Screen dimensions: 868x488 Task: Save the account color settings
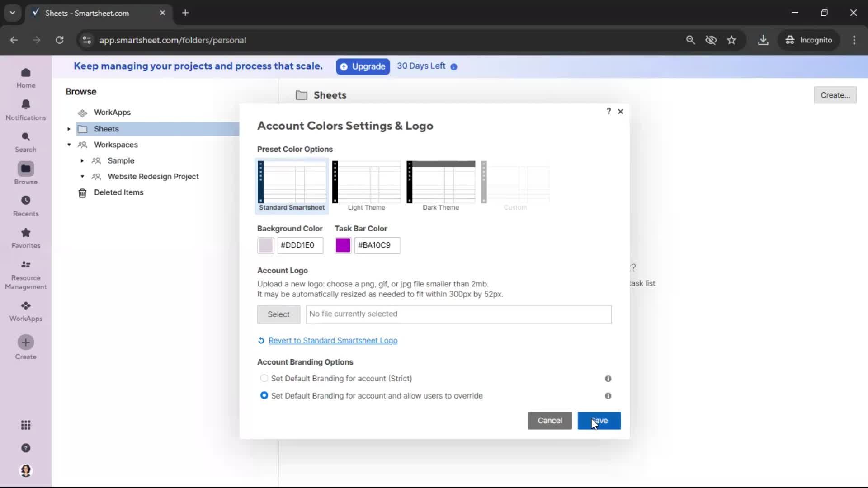(599, 421)
